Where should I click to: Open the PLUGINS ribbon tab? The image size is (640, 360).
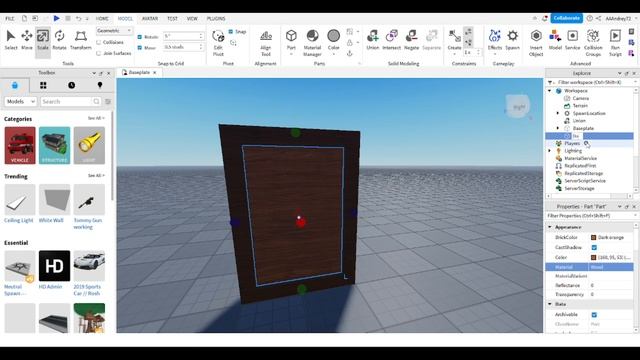click(x=216, y=18)
